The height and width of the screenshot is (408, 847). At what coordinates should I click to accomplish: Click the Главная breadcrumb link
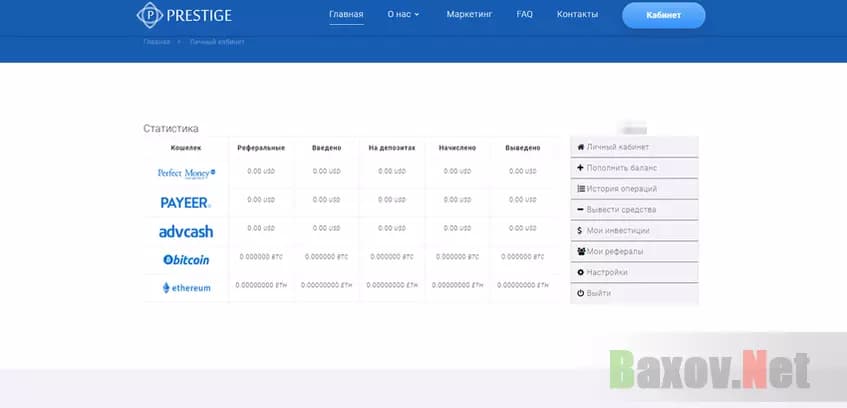[x=157, y=42]
